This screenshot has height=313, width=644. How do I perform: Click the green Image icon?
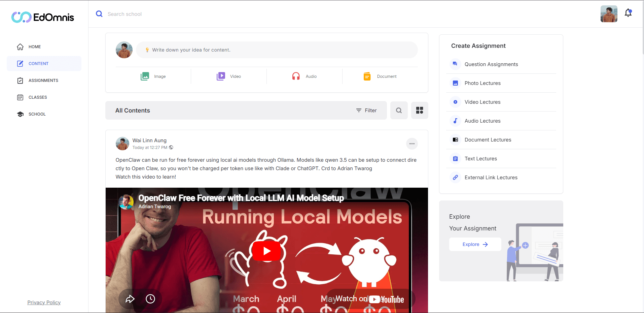pyautogui.click(x=145, y=76)
